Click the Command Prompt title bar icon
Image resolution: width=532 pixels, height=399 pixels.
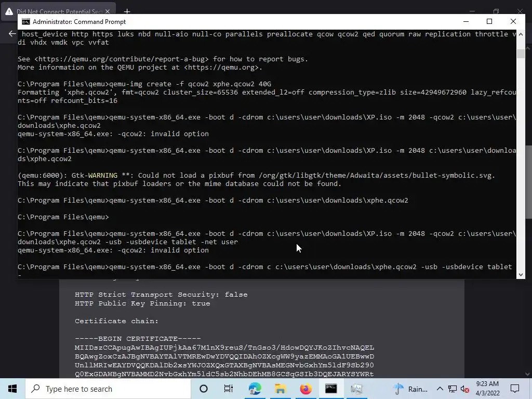26,22
